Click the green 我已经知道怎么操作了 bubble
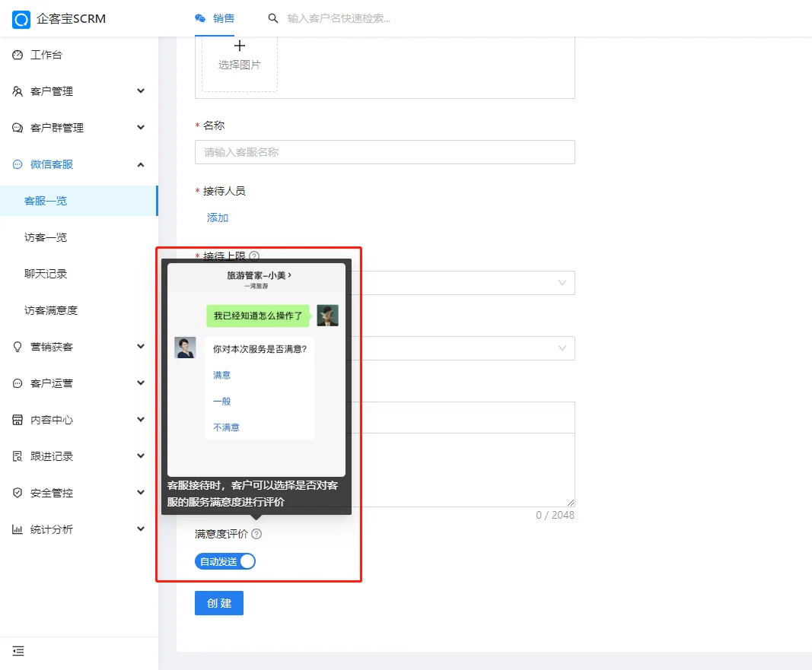 coord(258,316)
